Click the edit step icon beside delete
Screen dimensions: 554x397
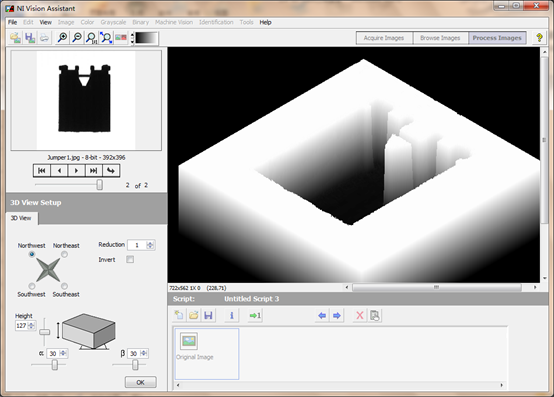coord(375,315)
